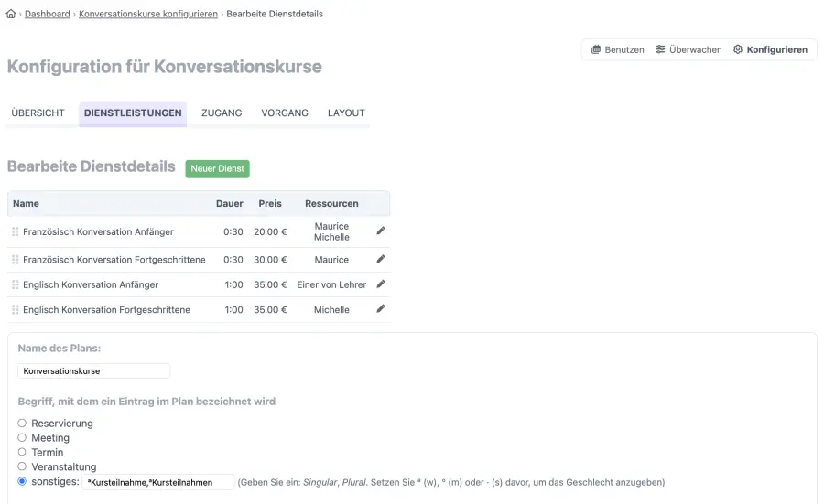The width and height of the screenshot is (824, 504).
Task: Grab drag handle of Englisch Konversation Anfänger
Action: coord(16,284)
